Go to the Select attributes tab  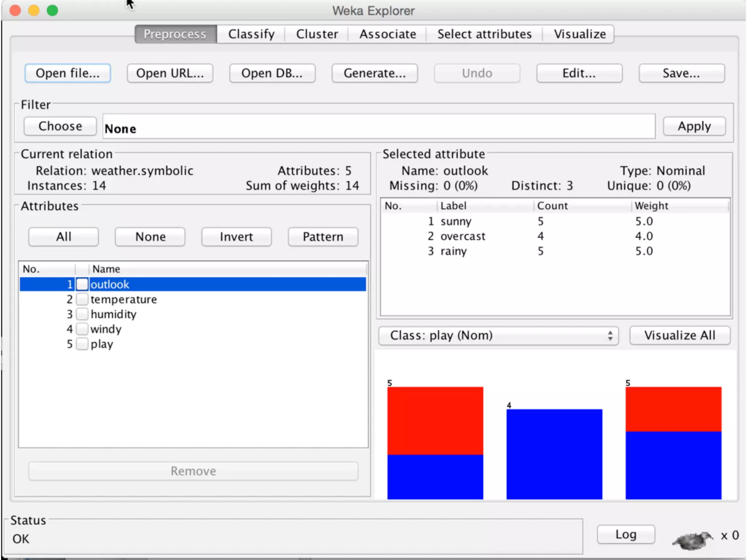[x=484, y=34]
